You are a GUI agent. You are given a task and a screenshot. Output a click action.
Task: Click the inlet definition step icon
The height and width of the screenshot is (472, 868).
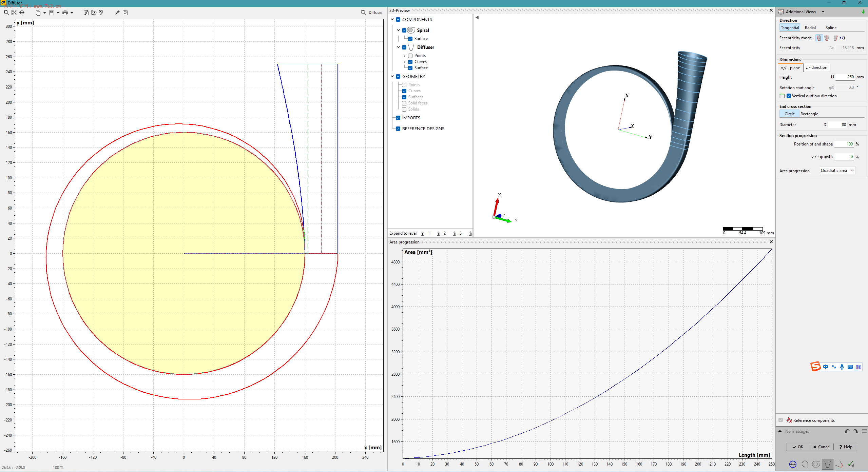pyautogui.click(x=793, y=464)
